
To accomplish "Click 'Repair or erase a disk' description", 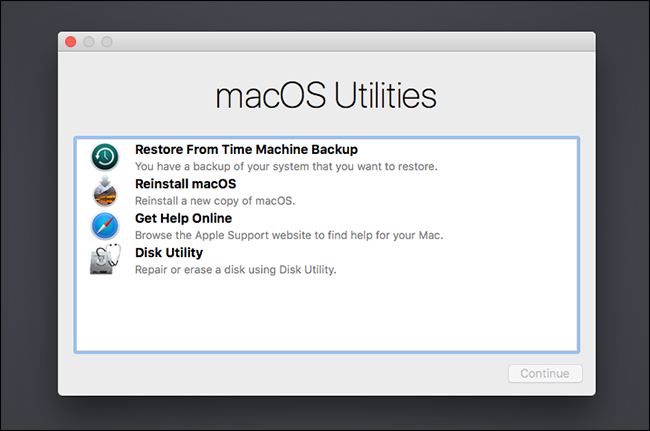I will pyautogui.click(x=236, y=270).
